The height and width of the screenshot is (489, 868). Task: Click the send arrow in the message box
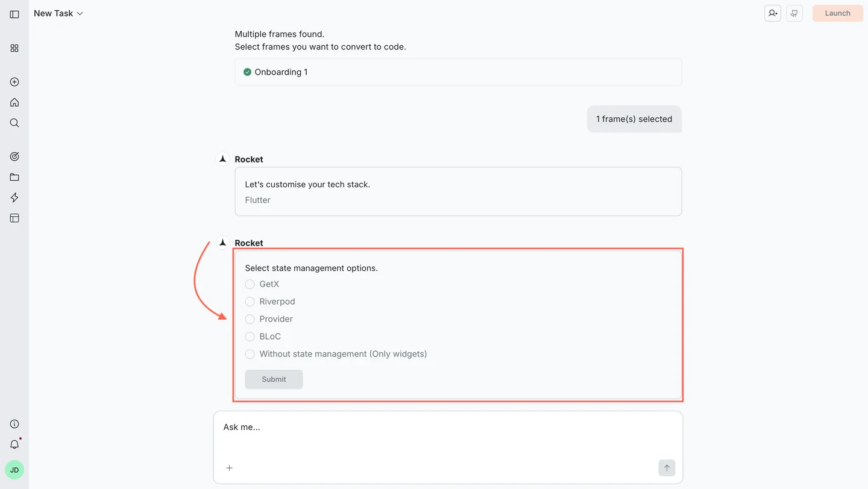coord(667,467)
